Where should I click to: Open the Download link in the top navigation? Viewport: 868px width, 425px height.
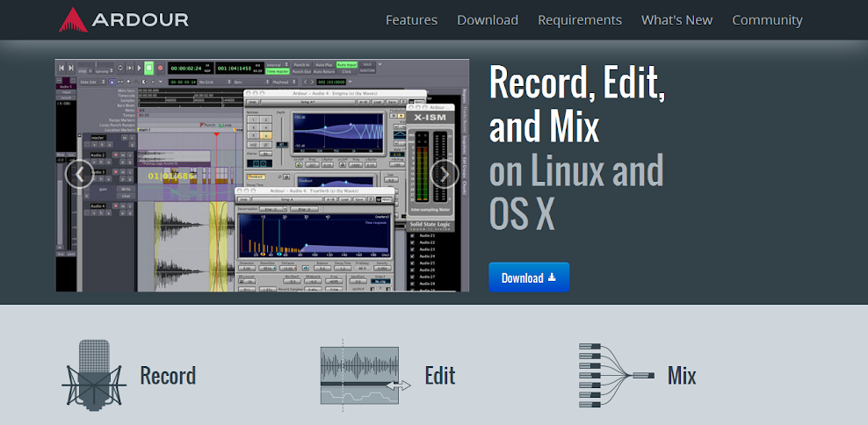[x=487, y=20]
